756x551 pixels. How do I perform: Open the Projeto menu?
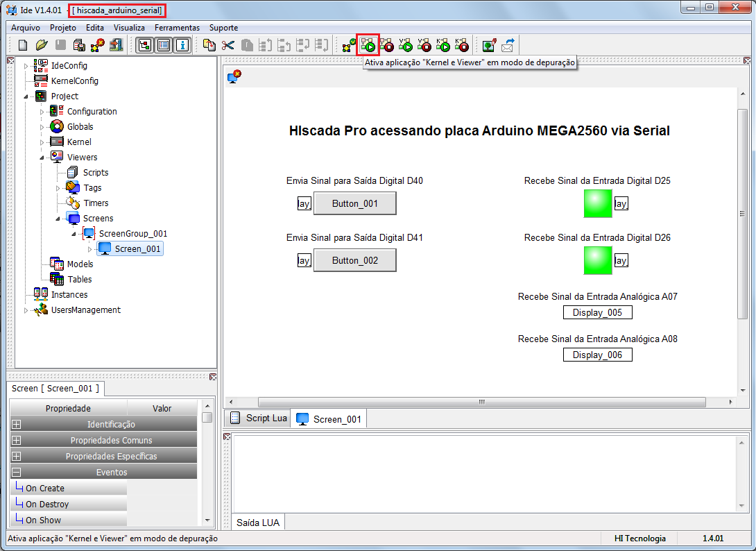[x=63, y=28]
